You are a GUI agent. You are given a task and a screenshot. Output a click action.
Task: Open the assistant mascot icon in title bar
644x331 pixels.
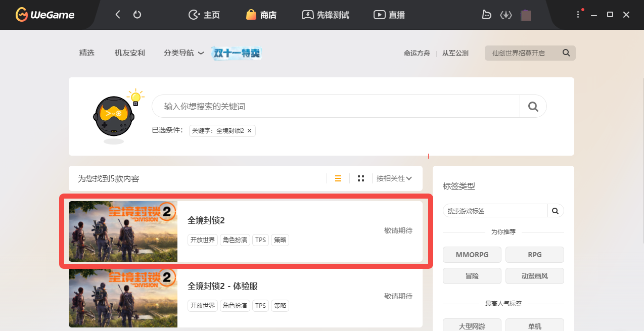tap(486, 15)
